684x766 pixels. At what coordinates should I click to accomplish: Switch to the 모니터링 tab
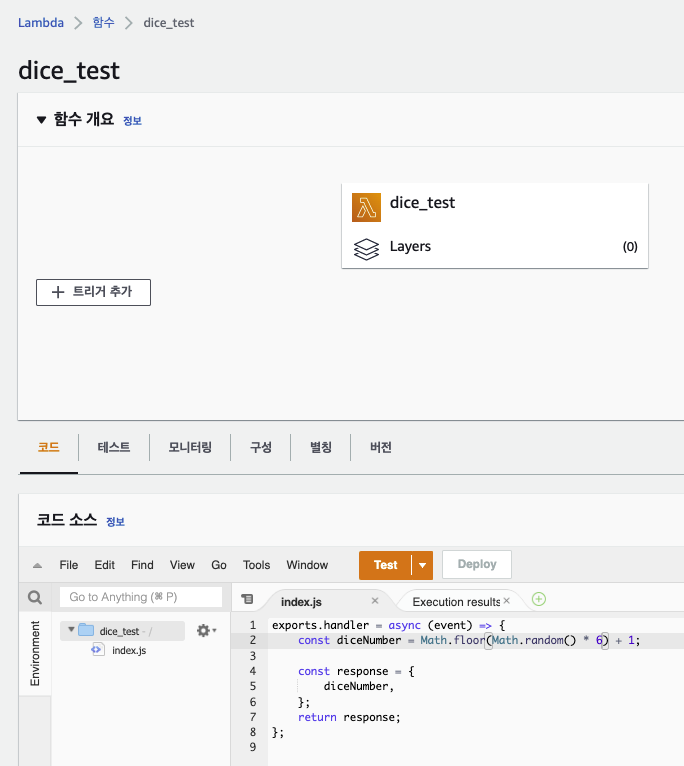coord(190,447)
